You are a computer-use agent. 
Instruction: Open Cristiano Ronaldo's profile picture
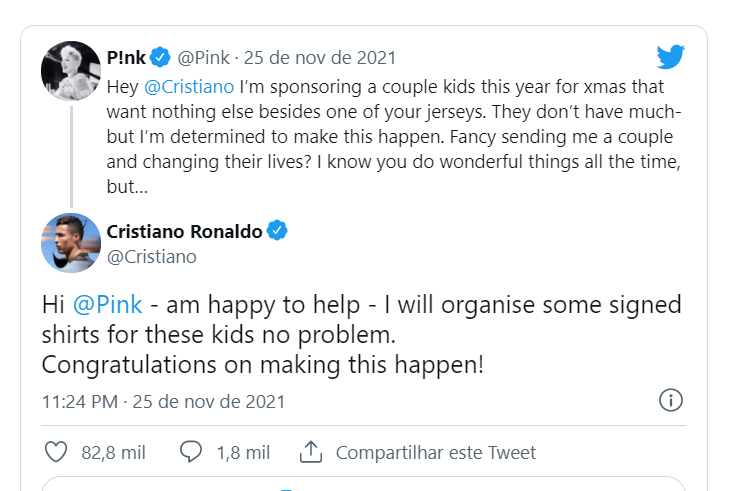pyautogui.click(x=70, y=243)
